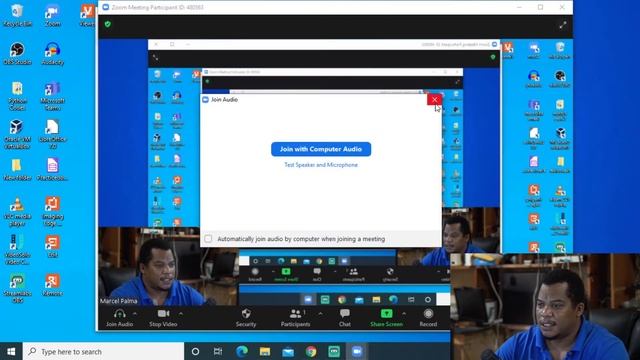Open Microsoft Edge from taskbar
The image size is (640, 360).
242,351
